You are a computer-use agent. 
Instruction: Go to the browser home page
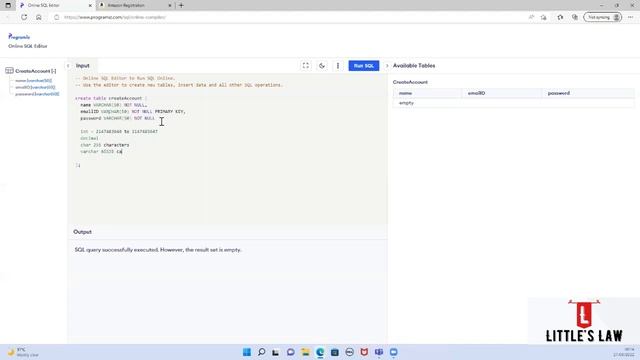(x=38, y=17)
